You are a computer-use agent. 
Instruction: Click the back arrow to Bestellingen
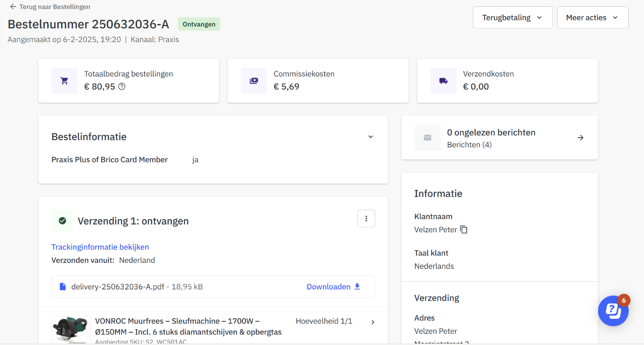tap(13, 7)
